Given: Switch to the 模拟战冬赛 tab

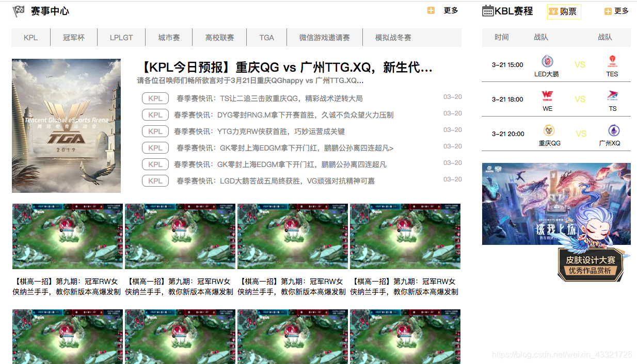Looking at the screenshot, I should [x=393, y=38].
